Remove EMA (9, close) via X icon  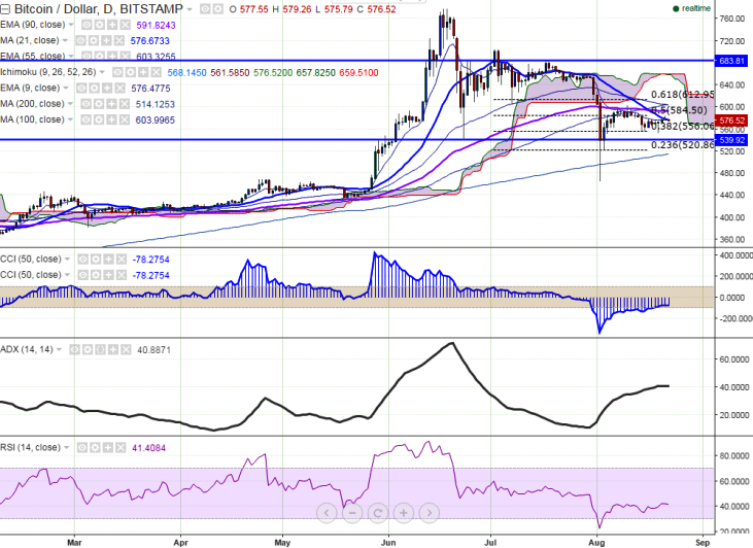pyautogui.click(x=120, y=88)
